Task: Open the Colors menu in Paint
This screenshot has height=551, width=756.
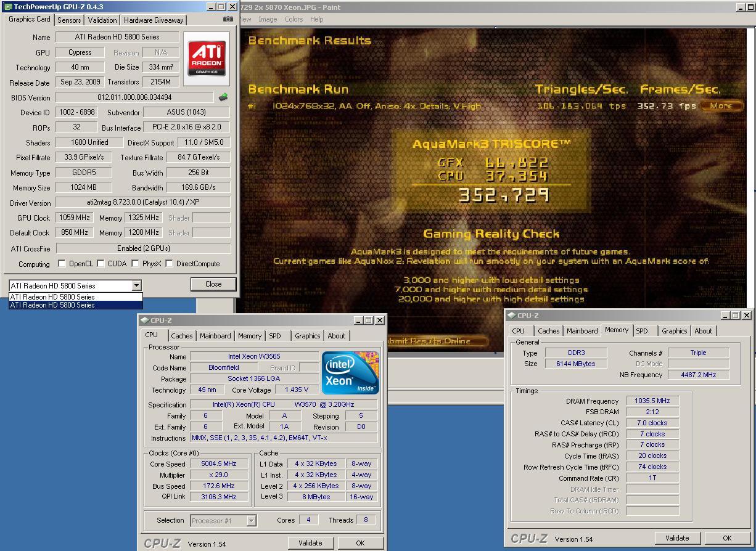Action: point(294,19)
